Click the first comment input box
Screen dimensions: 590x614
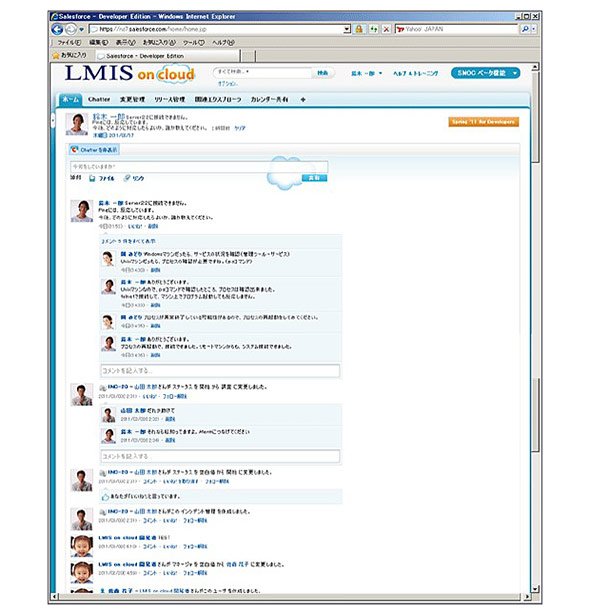(x=220, y=370)
